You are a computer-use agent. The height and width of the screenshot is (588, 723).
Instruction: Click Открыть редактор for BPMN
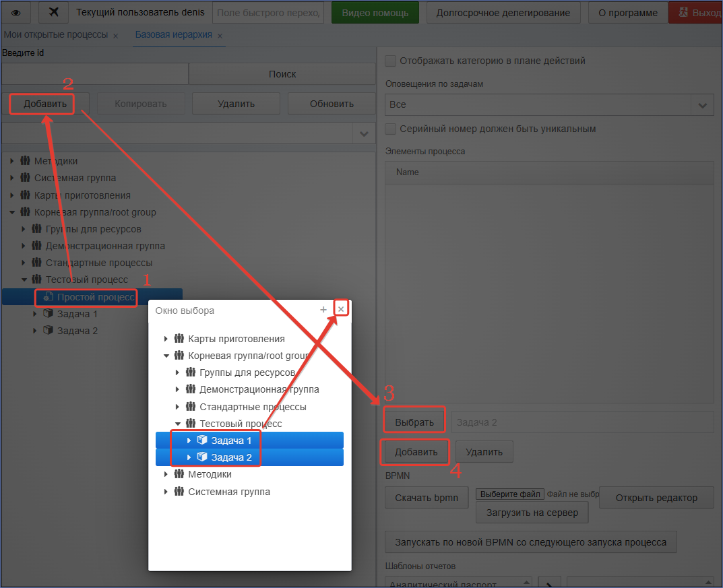(656, 498)
